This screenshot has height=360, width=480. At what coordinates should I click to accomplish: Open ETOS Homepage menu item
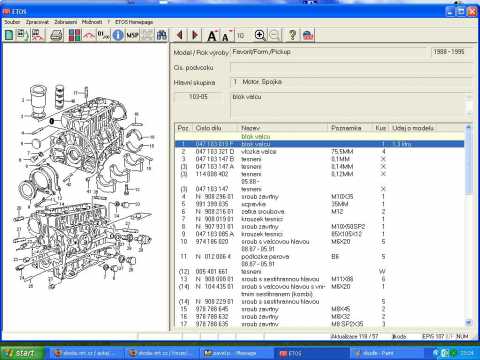[134, 22]
